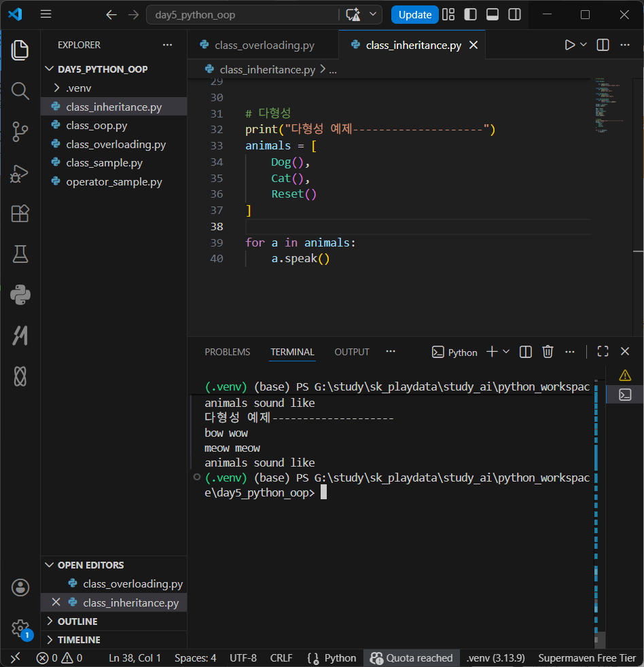This screenshot has height=667, width=644.
Task: Run the Python file with play button
Action: pos(569,45)
